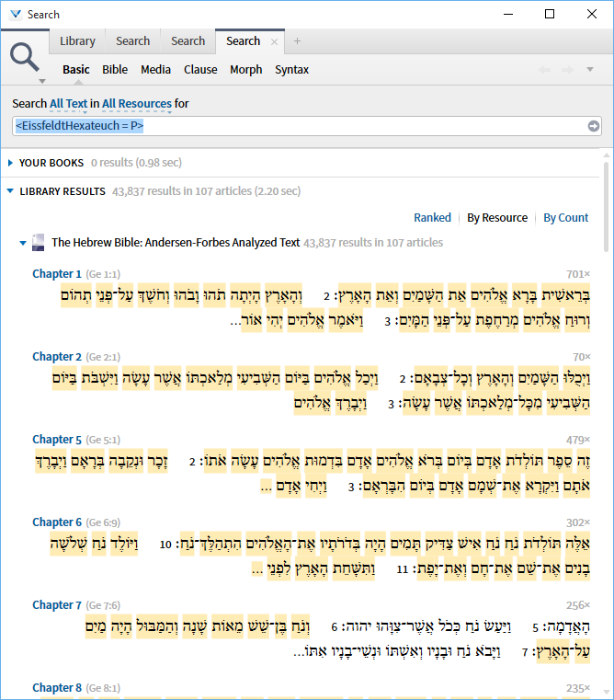This screenshot has height=700, width=614.
Task: Sort results By Count
Action: (566, 218)
